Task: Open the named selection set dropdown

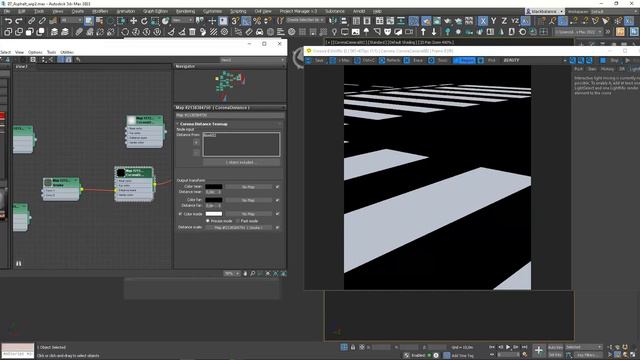Action: (304, 20)
